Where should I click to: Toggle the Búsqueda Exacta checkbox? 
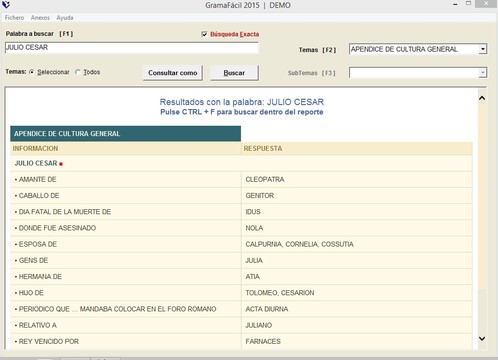pos(204,34)
